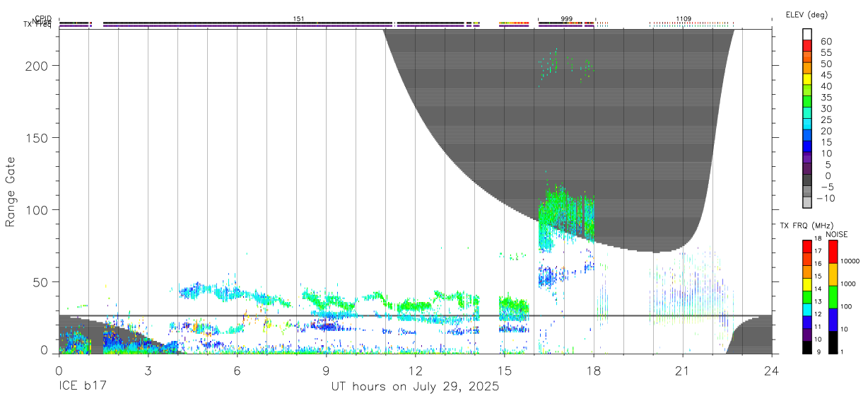Select the '30' label on ELEV scale
This screenshot has width=868, height=401.
point(825,109)
